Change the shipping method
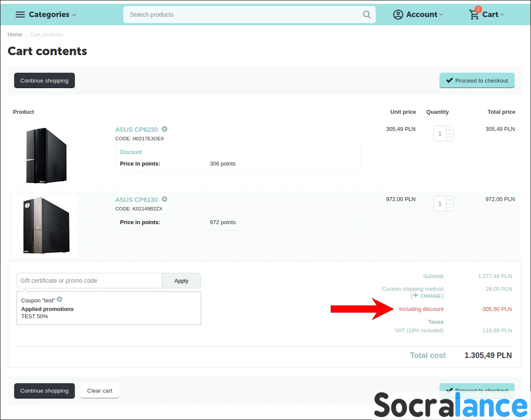The width and height of the screenshot is (531, 420). click(x=430, y=296)
